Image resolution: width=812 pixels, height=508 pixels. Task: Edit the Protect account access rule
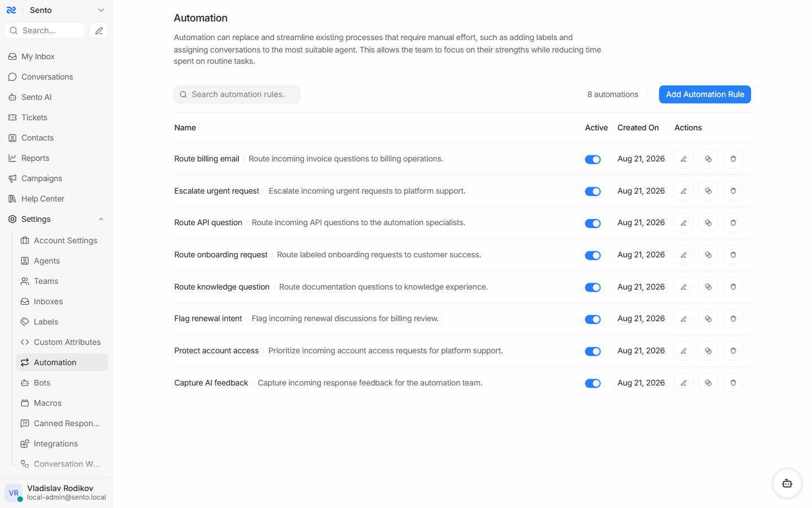pos(683,351)
